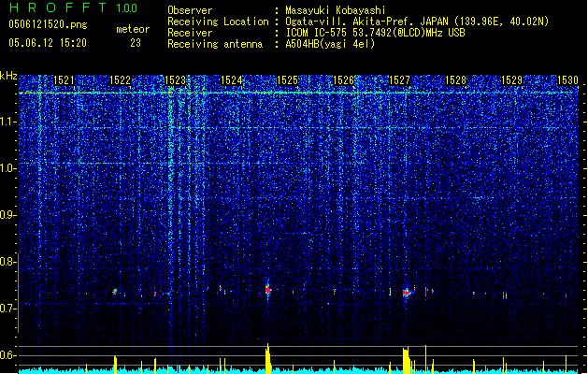Click the 0.6 kHz axis label
The width and height of the screenshot is (588, 374).
click(x=7, y=355)
